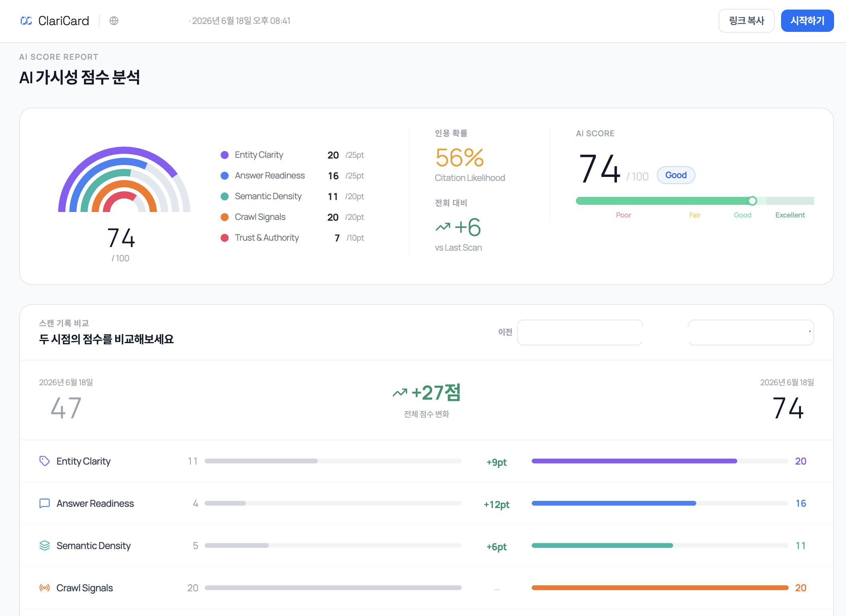Image resolution: width=846 pixels, height=616 pixels.
Task: Click the AI score slider handle
Action: click(x=752, y=201)
